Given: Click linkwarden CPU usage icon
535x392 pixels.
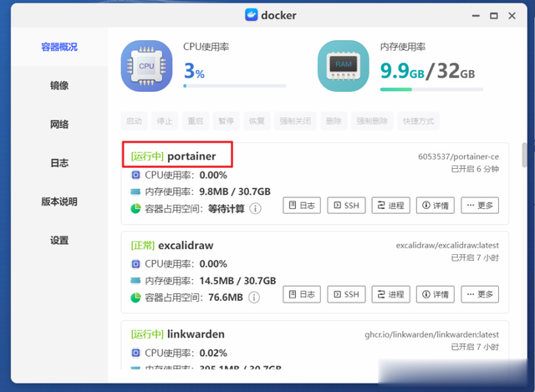Looking at the screenshot, I should (x=135, y=353).
